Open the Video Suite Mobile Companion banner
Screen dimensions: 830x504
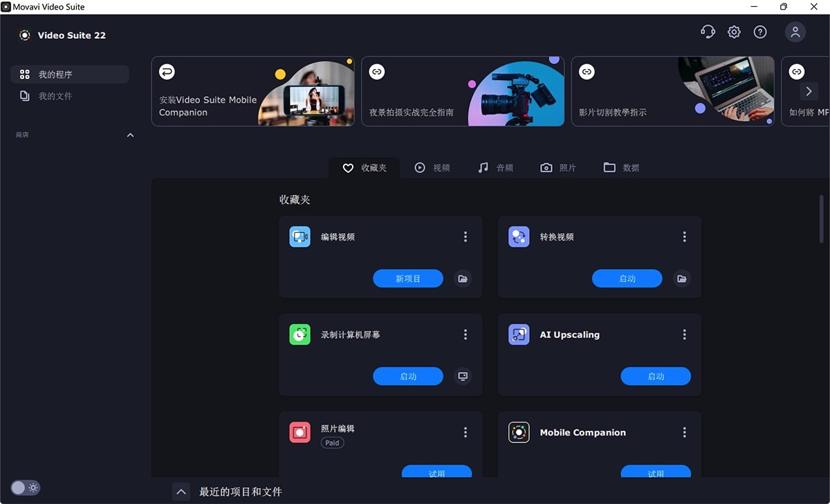[x=252, y=91]
